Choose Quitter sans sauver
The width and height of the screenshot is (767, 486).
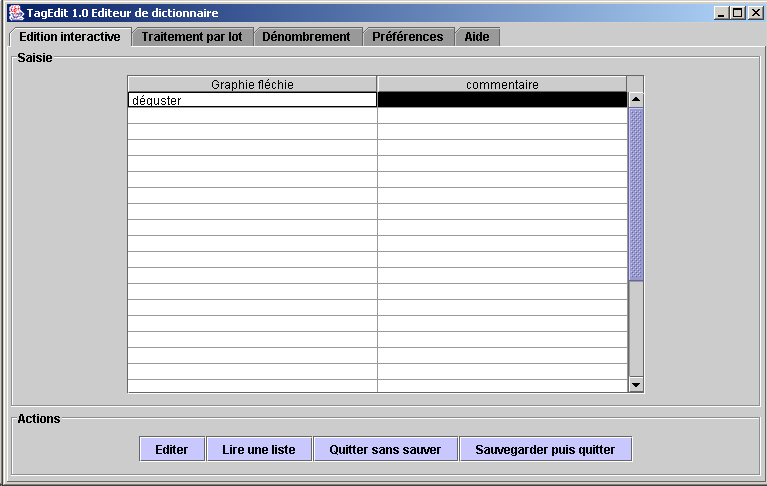click(x=385, y=449)
